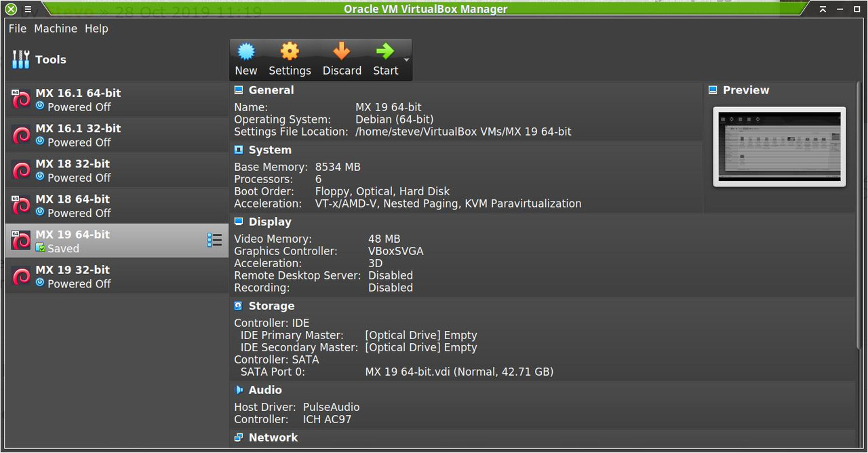Click the Network section icon

click(x=239, y=437)
